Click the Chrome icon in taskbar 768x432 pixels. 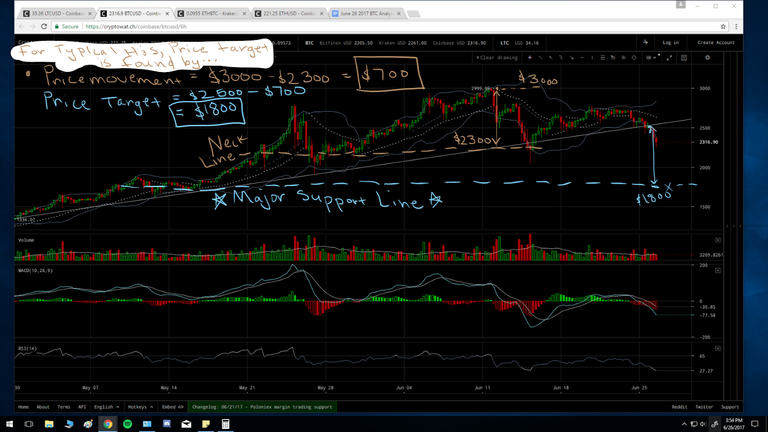[107, 424]
